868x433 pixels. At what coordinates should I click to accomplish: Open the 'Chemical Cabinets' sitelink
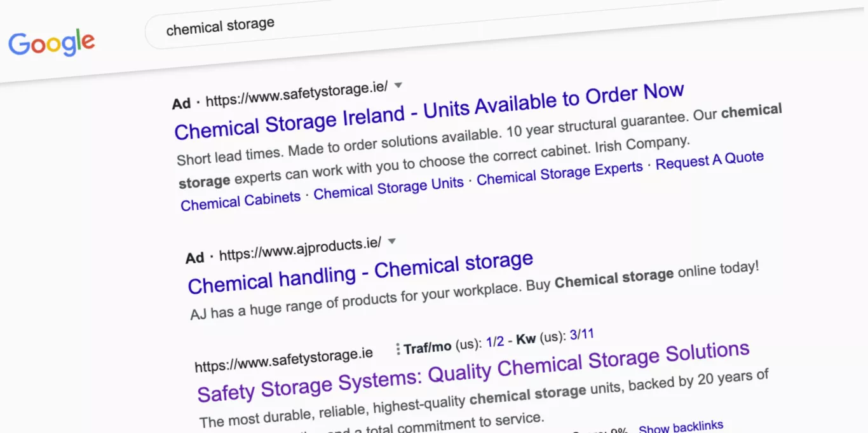pos(240,200)
